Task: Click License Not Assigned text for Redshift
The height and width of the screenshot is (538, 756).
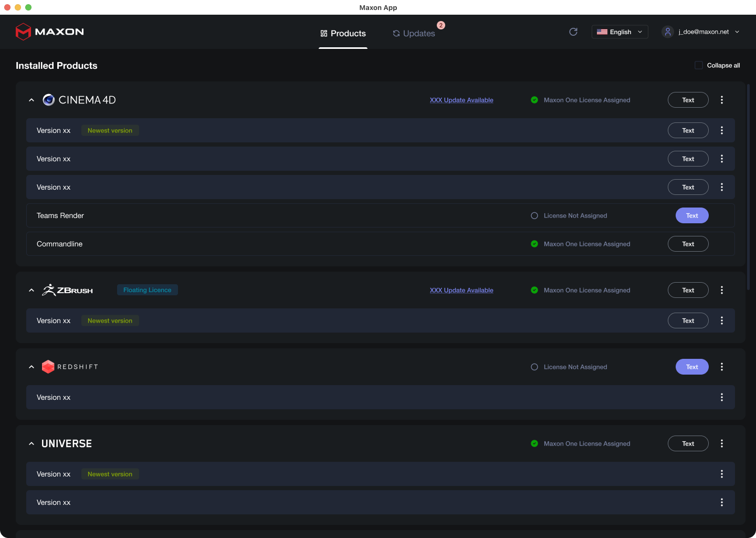Action: click(575, 367)
